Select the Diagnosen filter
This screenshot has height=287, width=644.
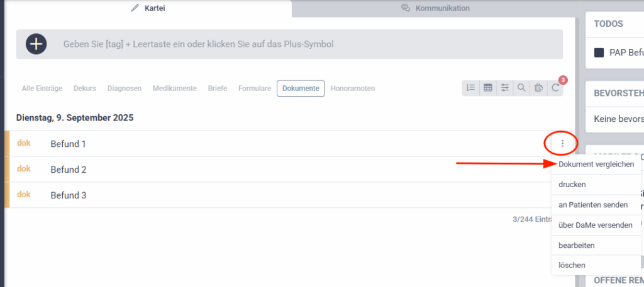pos(124,89)
